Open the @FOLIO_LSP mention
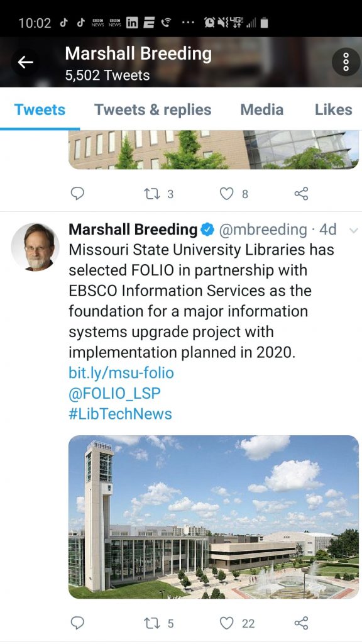This screenshot has width=362, height=644. pos(114,393)
